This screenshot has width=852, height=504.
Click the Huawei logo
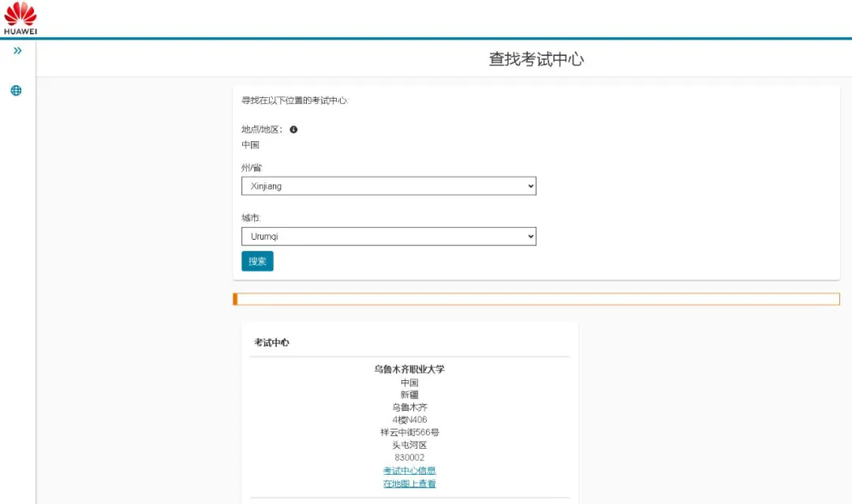21,18
